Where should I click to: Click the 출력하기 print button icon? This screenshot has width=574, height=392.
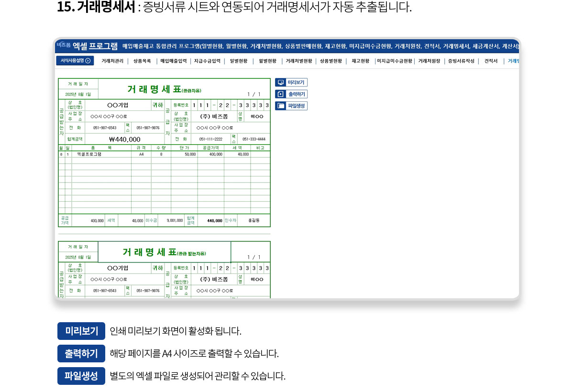pos(281,94)
